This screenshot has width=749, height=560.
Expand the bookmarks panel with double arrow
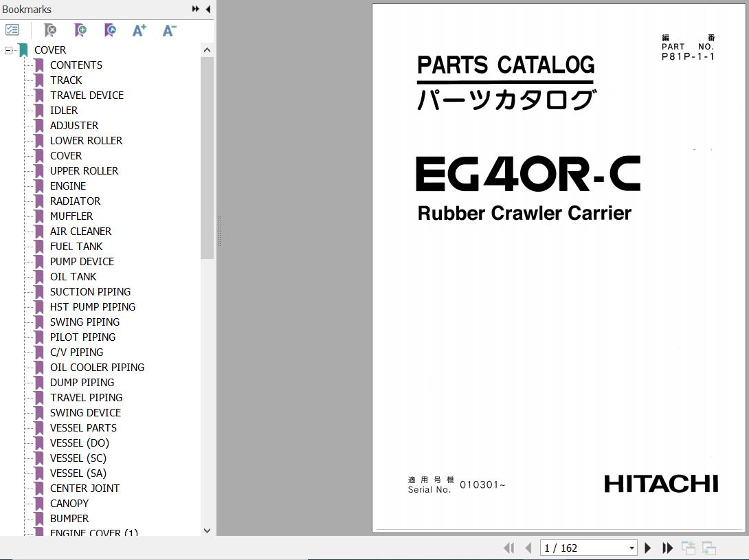click(195, 9)
